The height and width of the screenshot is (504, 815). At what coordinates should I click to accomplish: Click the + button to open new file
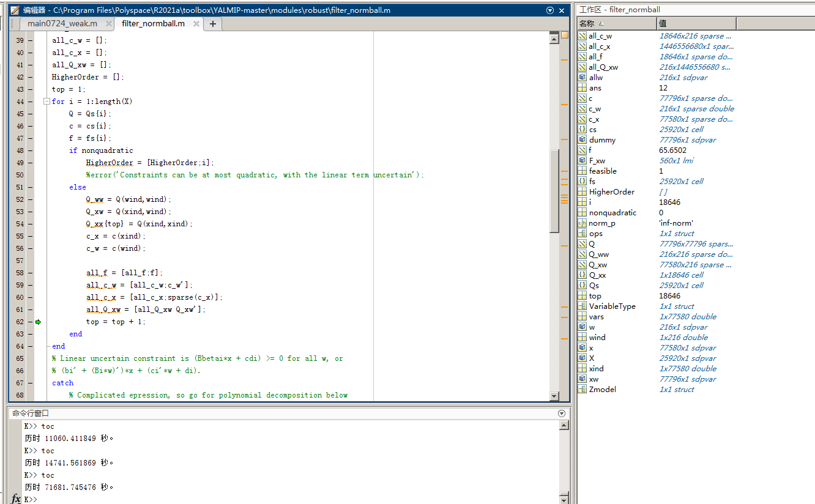pyautogui.click(x=210, y=23)
